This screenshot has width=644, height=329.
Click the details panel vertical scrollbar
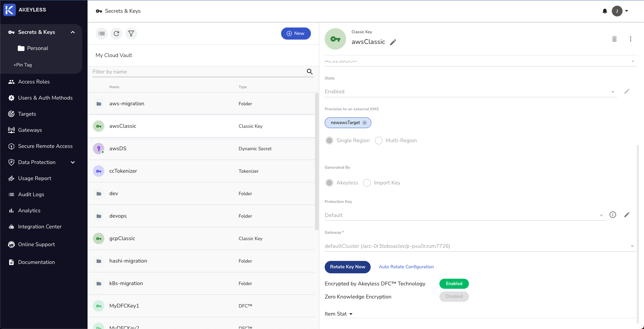click(x=638, y=234)
